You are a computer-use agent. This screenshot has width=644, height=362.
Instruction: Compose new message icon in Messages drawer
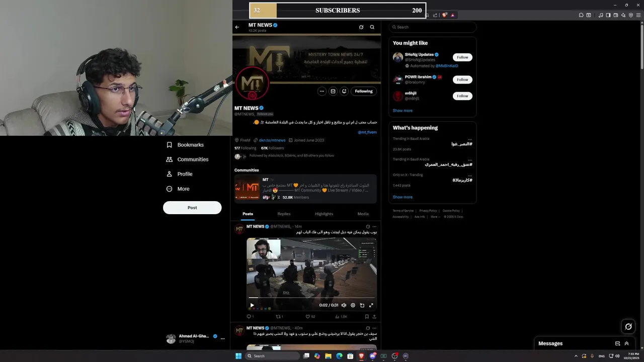617,343
